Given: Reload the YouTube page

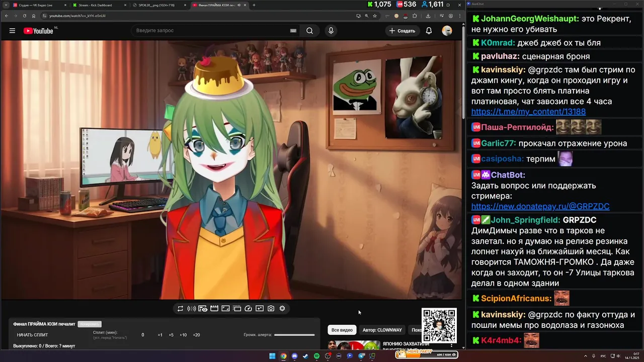Looking at the screenshot, I should pos(25,16).
